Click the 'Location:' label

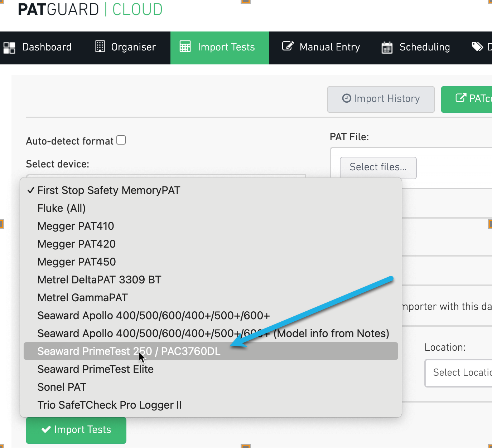(445, 347)
